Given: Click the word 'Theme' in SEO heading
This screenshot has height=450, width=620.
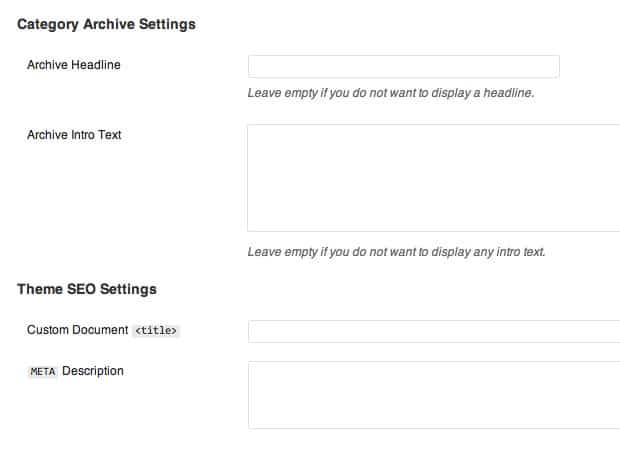Looking at the screenshot, I should 40,289.
